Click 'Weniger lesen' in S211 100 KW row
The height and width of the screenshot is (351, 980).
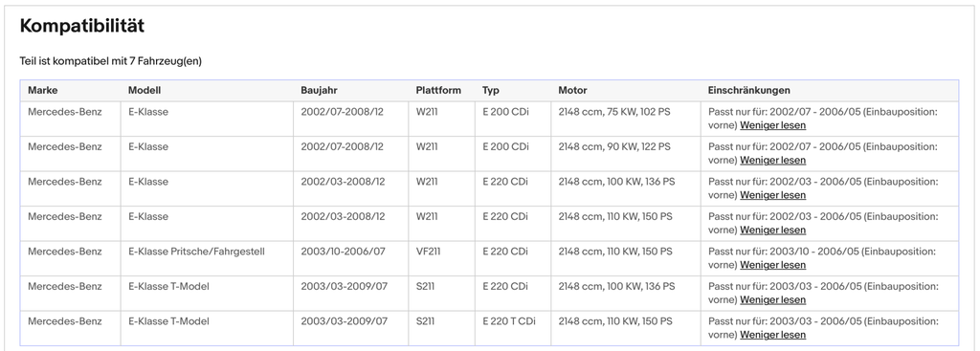(772, 299)
